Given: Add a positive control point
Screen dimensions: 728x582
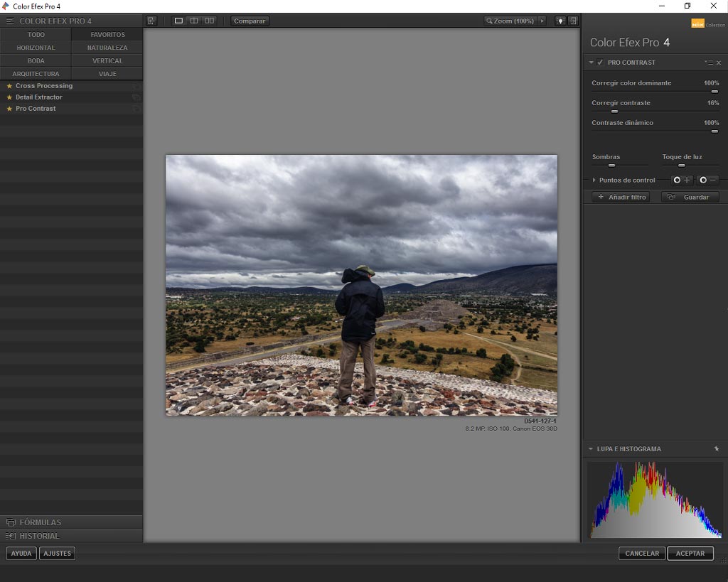Looking at the screenshot, I should pos(682,180).
